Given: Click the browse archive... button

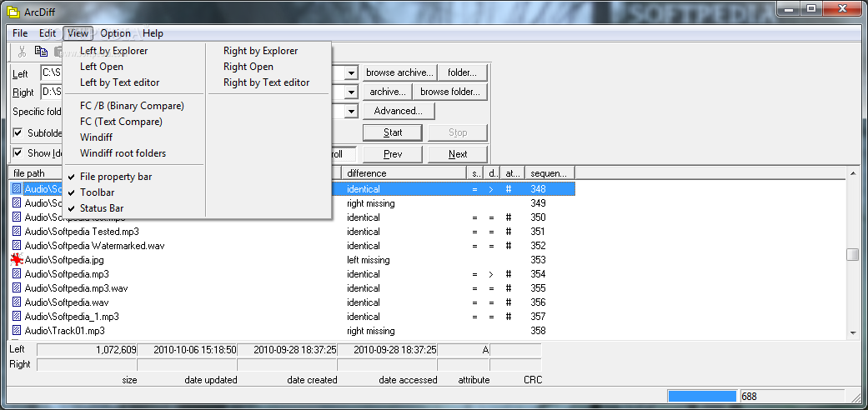Looking at the screenshot, I should click(399, 72).
